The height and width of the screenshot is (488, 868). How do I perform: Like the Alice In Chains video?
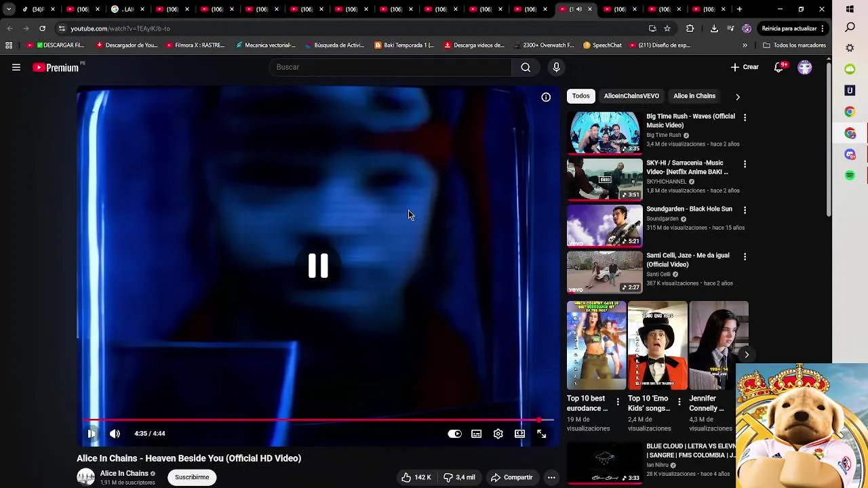416,477
